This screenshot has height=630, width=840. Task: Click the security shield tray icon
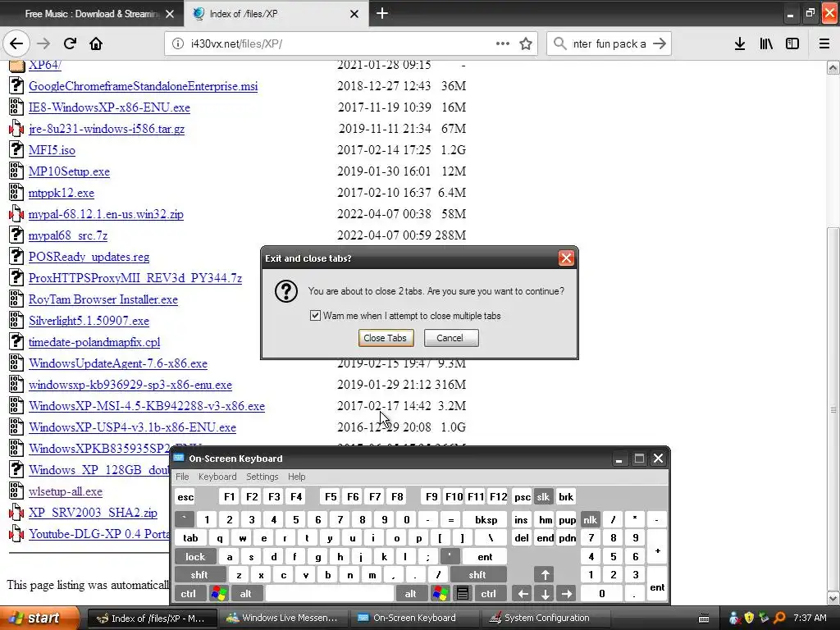click(748, 618)
